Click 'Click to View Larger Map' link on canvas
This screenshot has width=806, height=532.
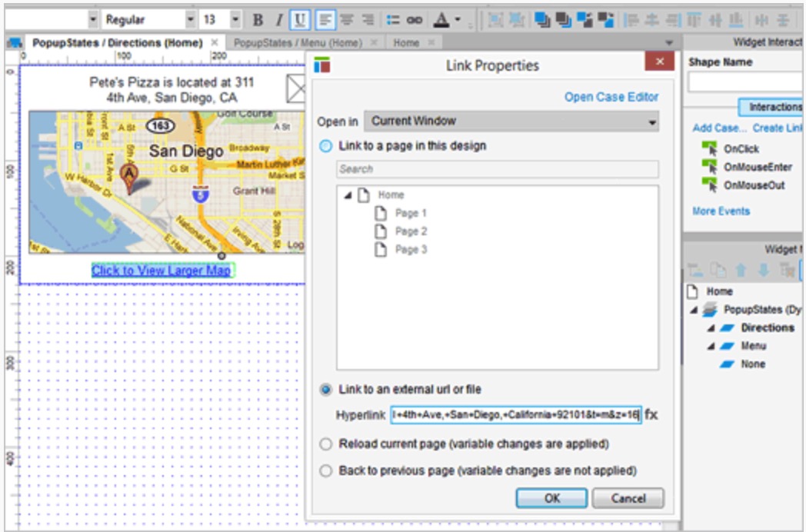[x=162, y=271]
